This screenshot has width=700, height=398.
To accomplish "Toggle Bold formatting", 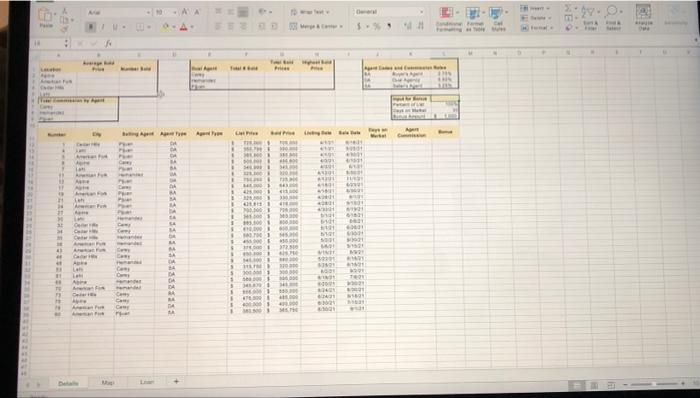I will tap(90, 28).
